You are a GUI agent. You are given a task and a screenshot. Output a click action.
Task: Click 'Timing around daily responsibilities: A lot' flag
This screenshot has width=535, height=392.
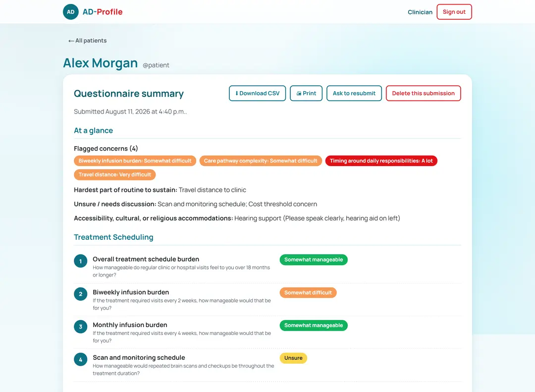click(x=381, y=161)
